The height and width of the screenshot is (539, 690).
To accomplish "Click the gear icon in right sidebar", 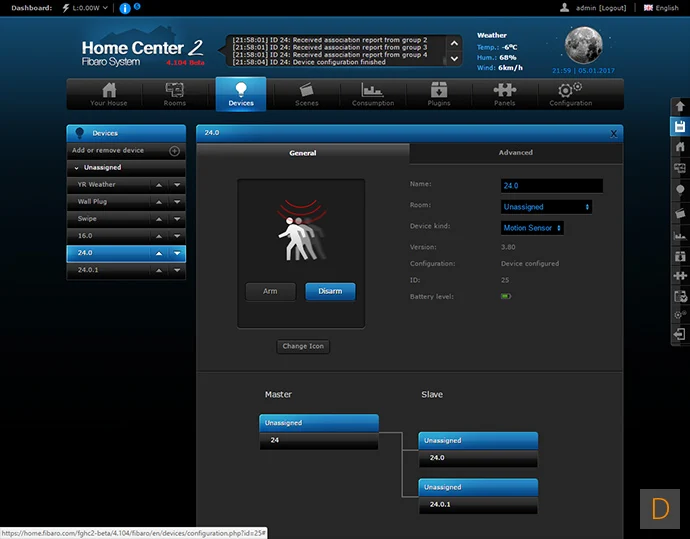I will [680, 315].
